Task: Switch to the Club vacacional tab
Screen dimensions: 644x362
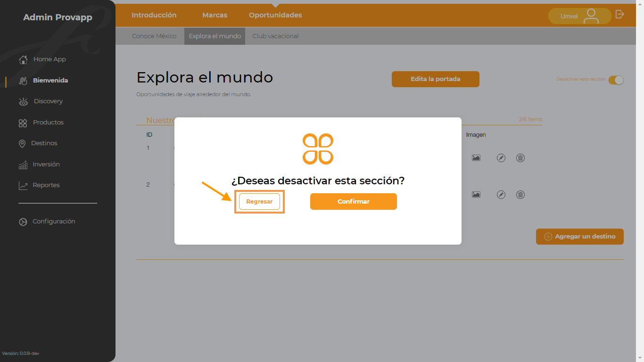Action: pos(275,36)
